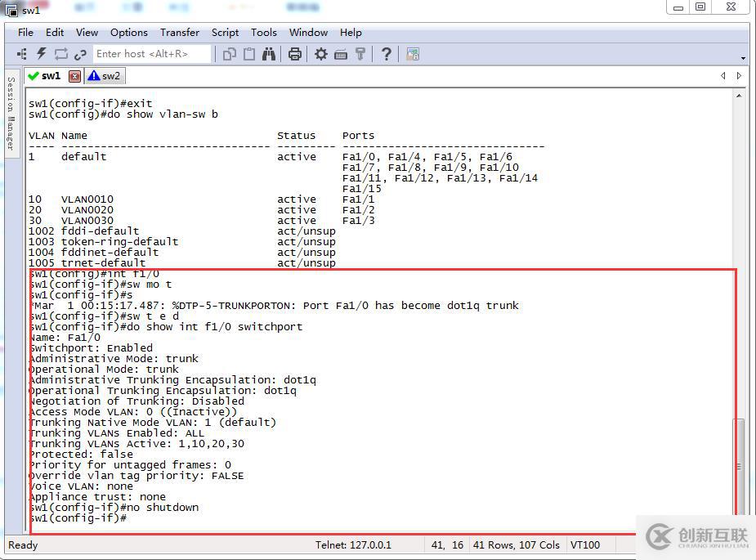Click the 'do show vlan-sw b' command line

123,114
